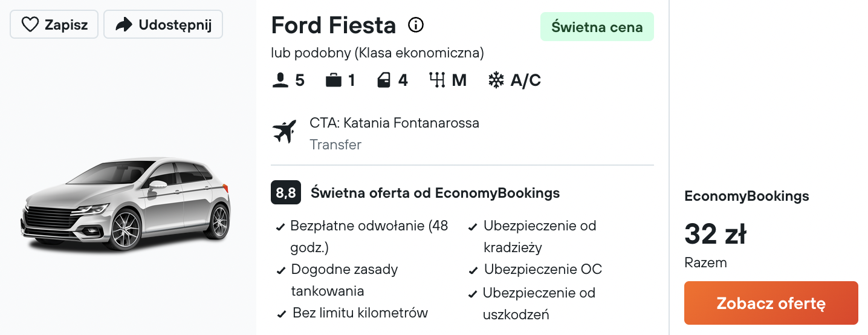Viewport: 868px width, 335px height.
Task: Click the passenger seats icon showing 5
Action: (280, 80)
